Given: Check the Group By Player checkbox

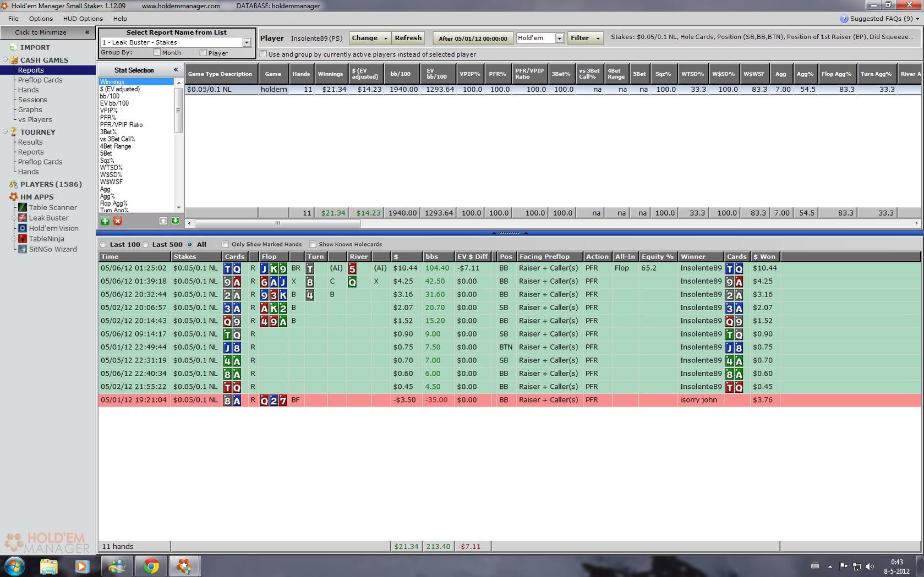Looking at the screenshot, I should (203, 53).
